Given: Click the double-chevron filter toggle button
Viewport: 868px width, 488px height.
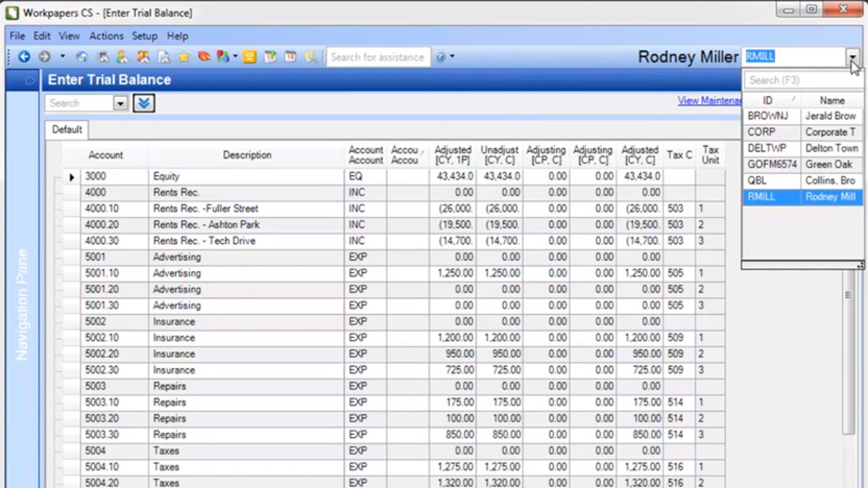Looking at the screenshot, I should point(144,103).
